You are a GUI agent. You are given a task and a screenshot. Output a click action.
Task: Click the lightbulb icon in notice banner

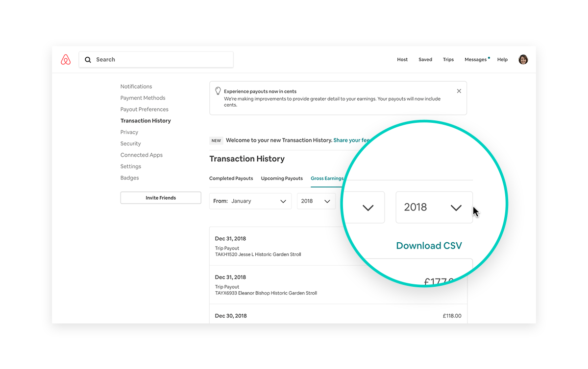218,91
